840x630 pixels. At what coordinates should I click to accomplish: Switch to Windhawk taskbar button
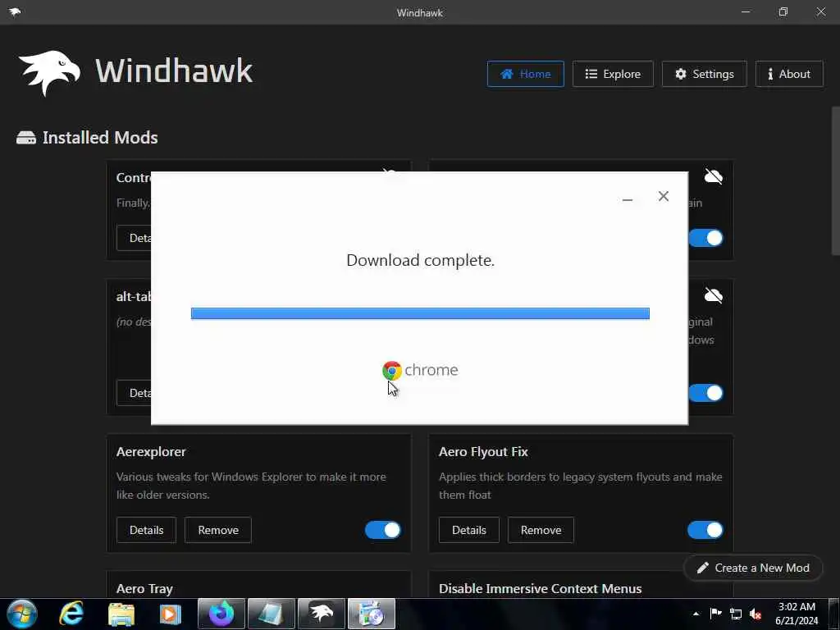[x=322, y=614]
